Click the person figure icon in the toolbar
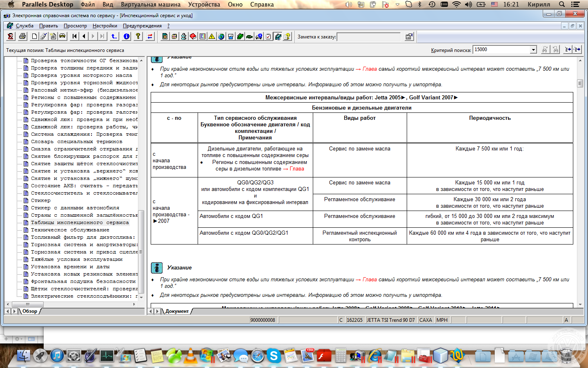Viewport: 588px width, 368px height. (183, 36)
